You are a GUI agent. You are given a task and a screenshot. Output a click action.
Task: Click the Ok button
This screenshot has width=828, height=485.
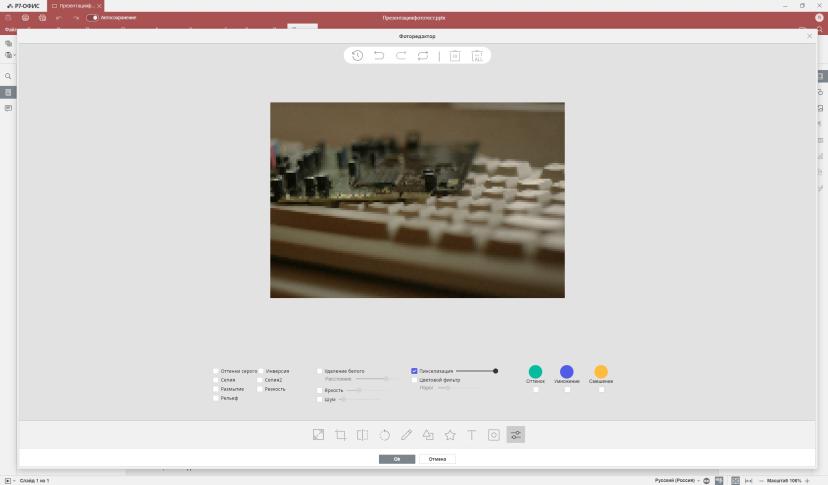coord(397,459)
